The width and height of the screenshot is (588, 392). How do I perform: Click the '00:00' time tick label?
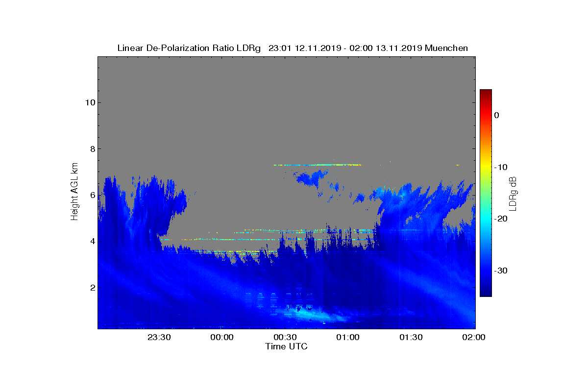(x=221, y=337)
